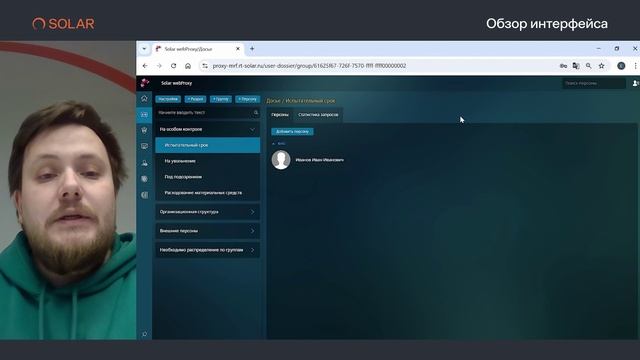The height and width of the screenshot is (360, 640).
Task: Expand the Внешние персоны section
Action: coord(252,231)
